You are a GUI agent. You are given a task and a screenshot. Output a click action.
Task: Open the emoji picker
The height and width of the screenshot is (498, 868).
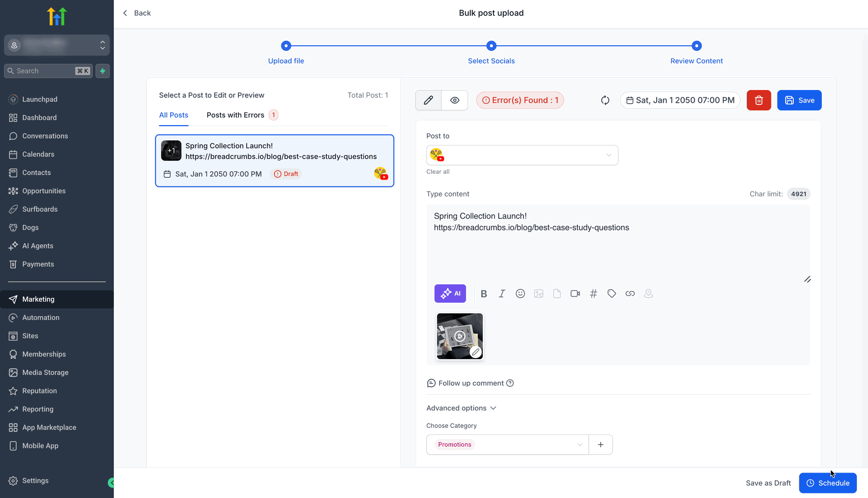pos(520,294)
